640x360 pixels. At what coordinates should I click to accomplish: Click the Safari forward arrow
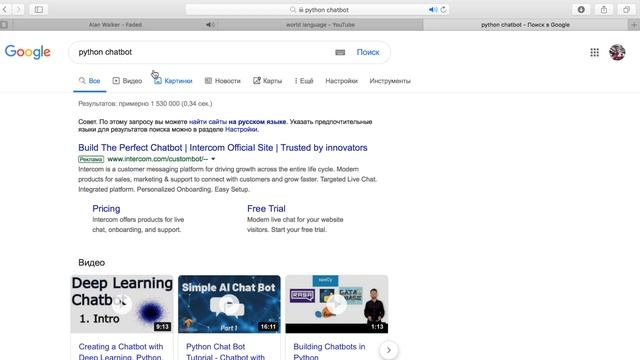point(18,9)
